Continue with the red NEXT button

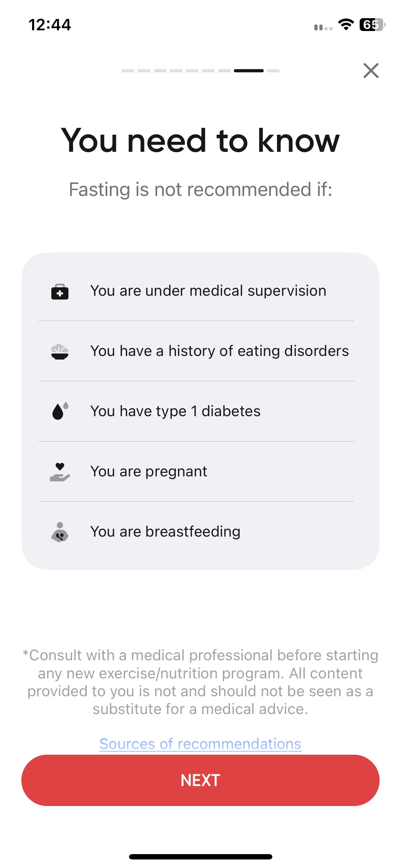200,780
